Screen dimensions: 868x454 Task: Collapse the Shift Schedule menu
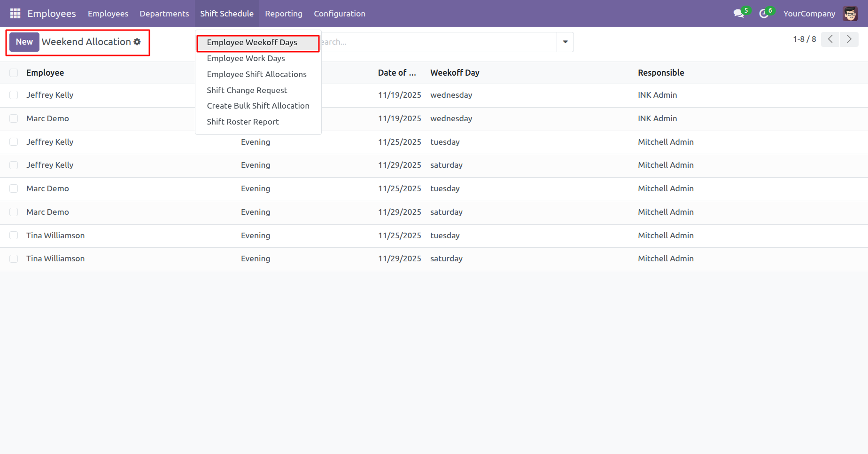pos(227,14)
